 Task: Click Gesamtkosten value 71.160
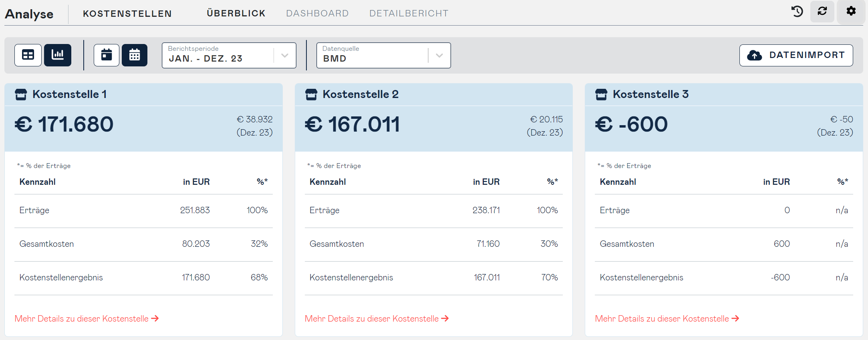[488, 244]
